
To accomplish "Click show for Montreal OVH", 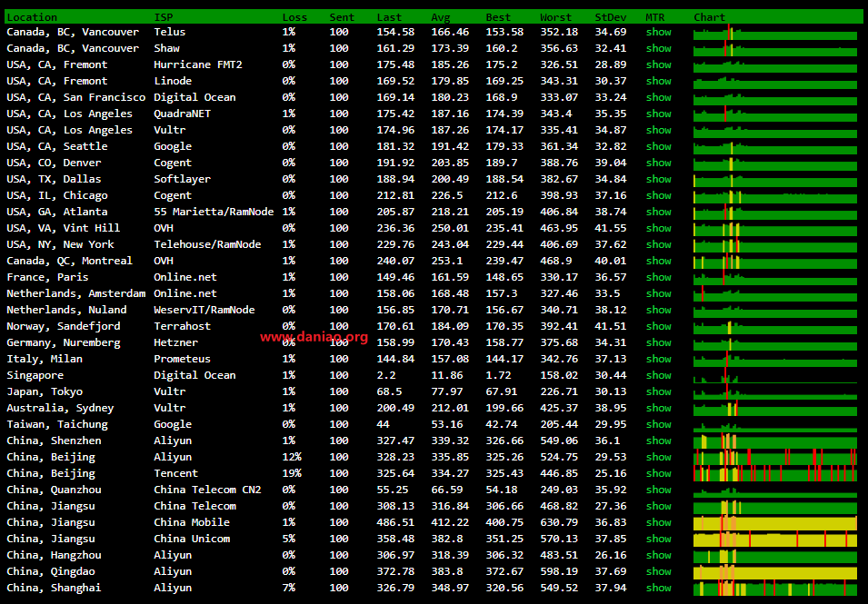I will pos(658,261).
